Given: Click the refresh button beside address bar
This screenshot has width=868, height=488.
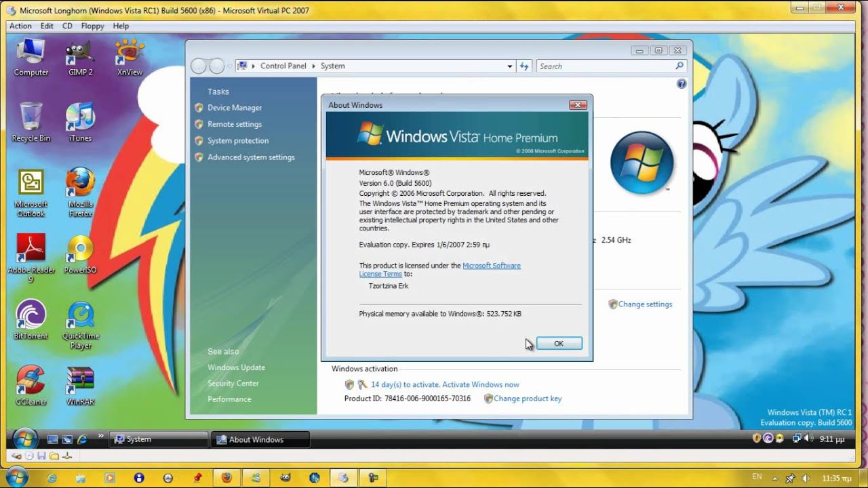Looking at the screenshot, I should click(x=524, y=66).
